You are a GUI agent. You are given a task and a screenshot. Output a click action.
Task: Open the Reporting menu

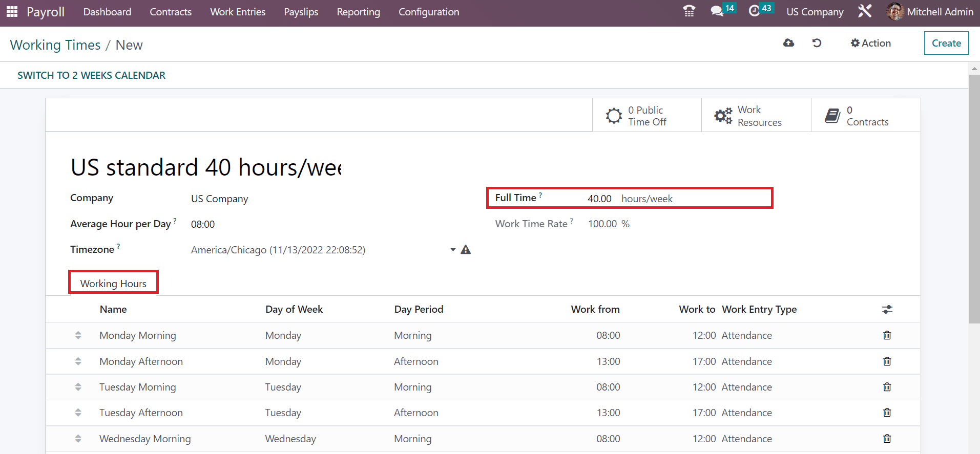pos(359,12)
